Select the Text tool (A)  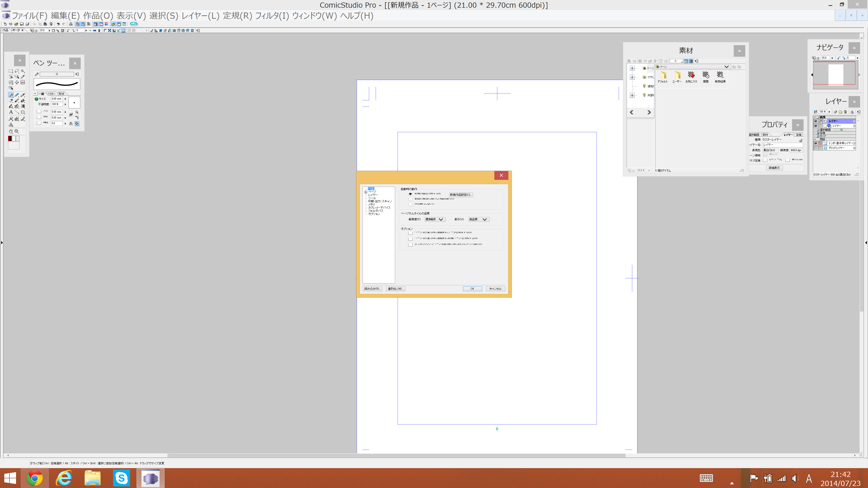(11, 112)
